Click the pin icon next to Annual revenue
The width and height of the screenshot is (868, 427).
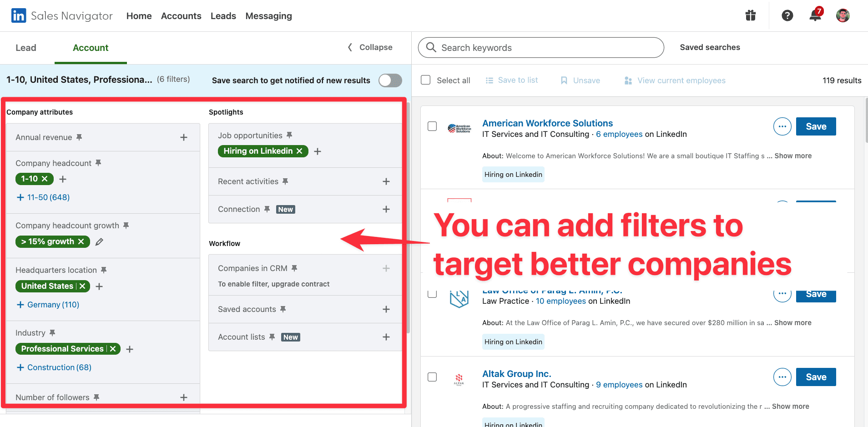pyautogui.click(x=79, y=137)
